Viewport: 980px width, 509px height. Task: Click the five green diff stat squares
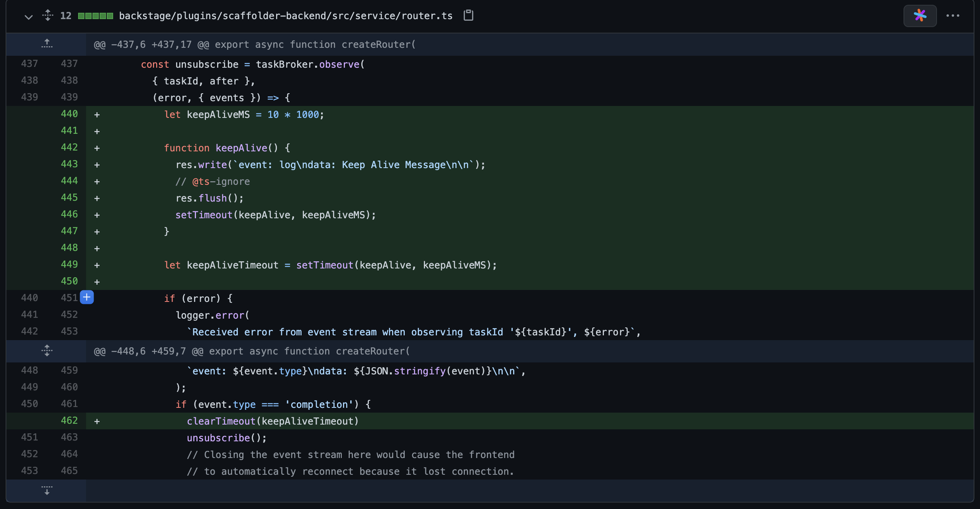tap(95, 16)
